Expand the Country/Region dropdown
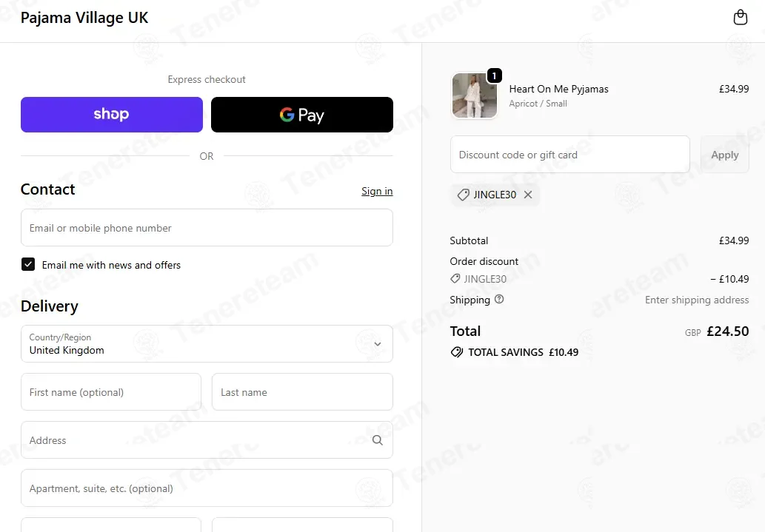 (207, 344)
